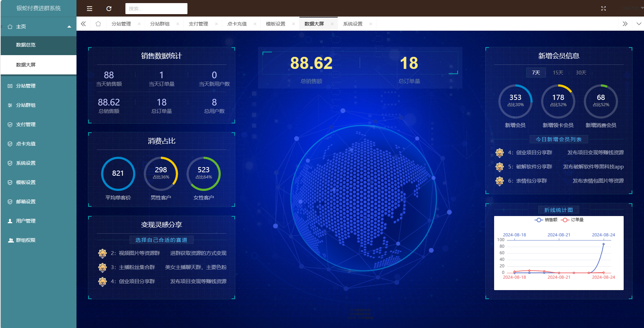Viewport: 644px width, 328px height.
Task: Switch to the 模板设置 tab
Action: 276,24
